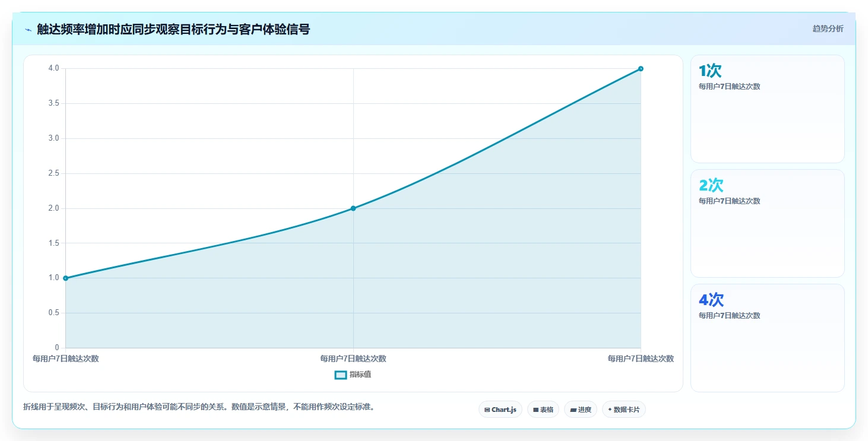Open the 2次 data card
868x441 pixels.
pyautogui.click(x=767, y=223)
